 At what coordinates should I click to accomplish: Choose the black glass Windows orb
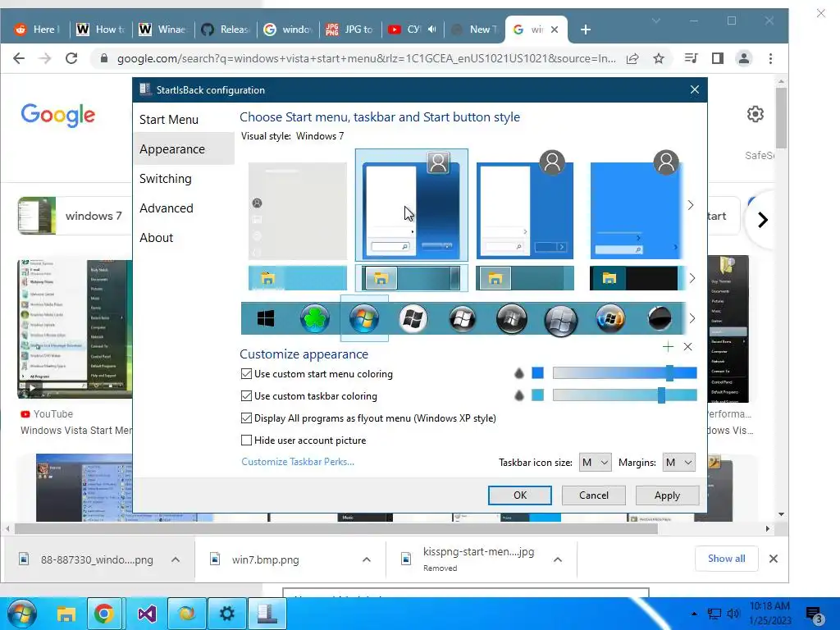coord(512,319)
